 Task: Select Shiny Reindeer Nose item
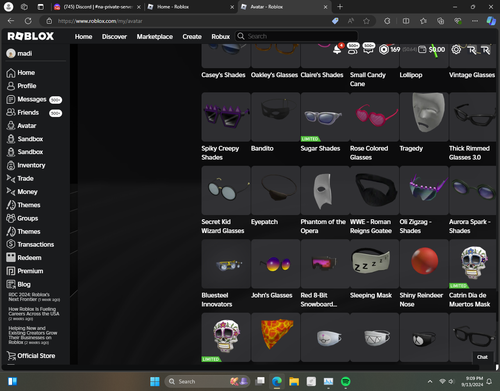tap(424, 264)
